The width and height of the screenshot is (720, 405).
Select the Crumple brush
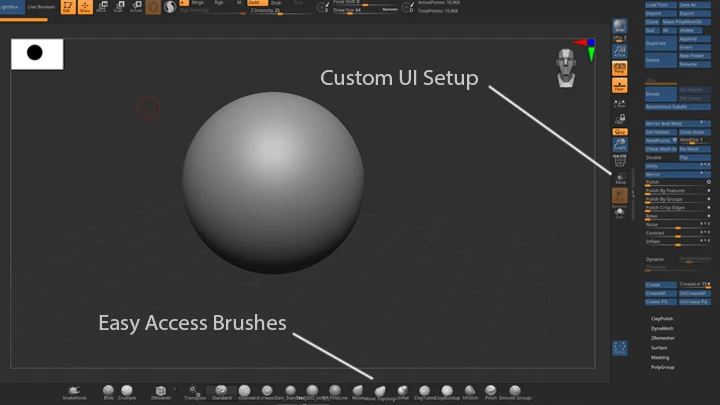pos(127,393)
